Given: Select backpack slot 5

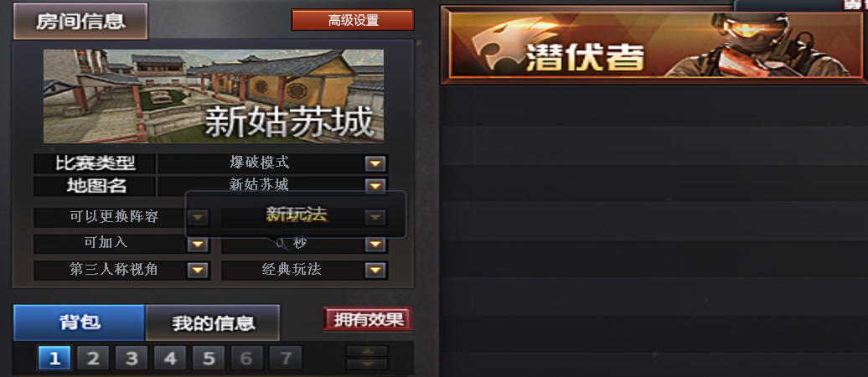Looking at the screenshot, I should (x=209, y=359).
